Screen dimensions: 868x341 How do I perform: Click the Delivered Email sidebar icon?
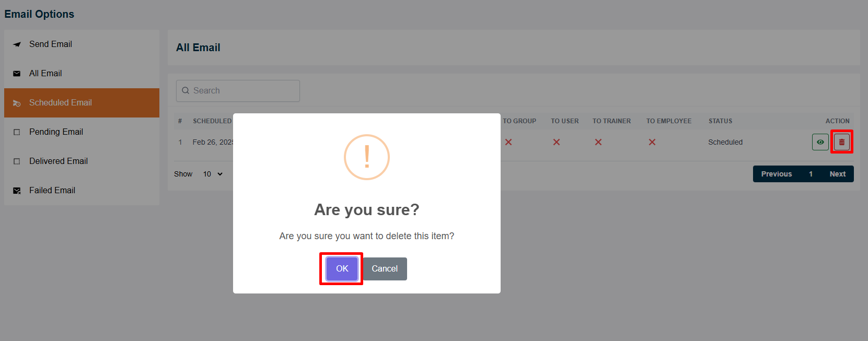pyautogui.click(x=17, y=161)
